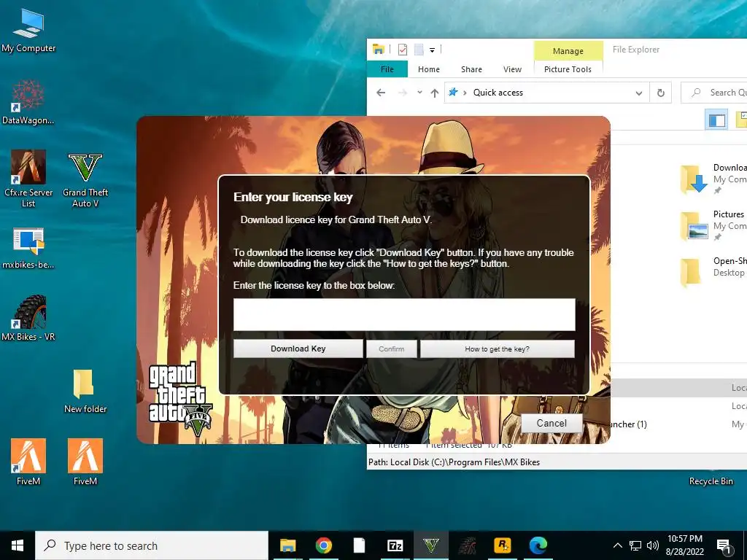Open 7-Zip from the taskbar
The width and height of the screenshot is (747, 560).
tap(395, 545)
